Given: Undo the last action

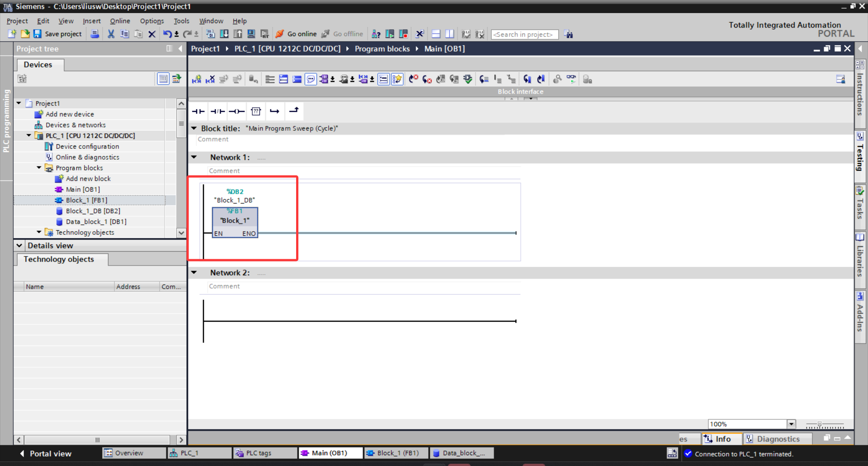Looking at the screenshot, I should tap(167, 34).
